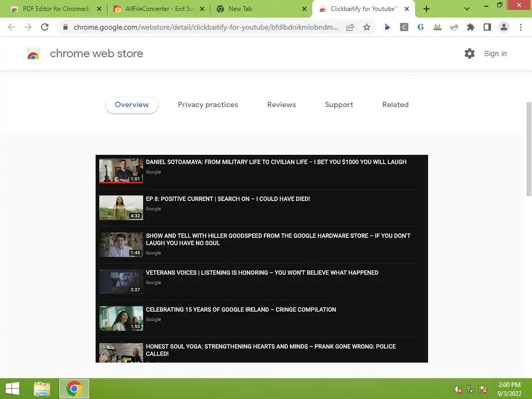Bookmark this tab with star
Screen dimensions: 532x399
tap(367, 27)
